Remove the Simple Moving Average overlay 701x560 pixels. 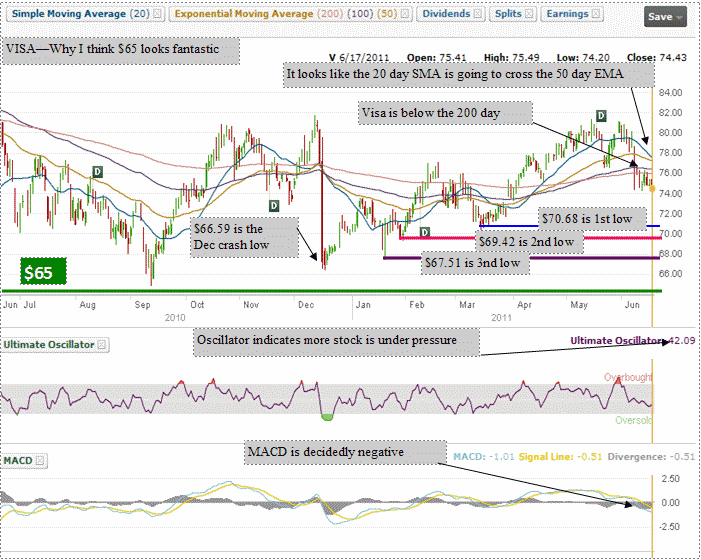pyautogui.click(x=157, y=14)
